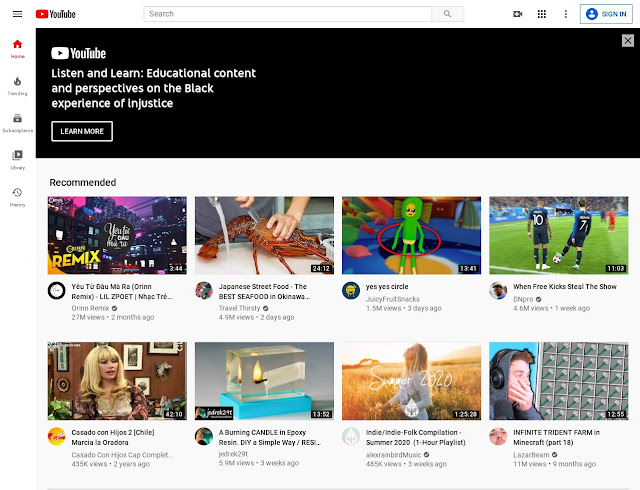Screen dimensions: 640x490
Task: Click into the Search input field
Action: pyautogui.click(x=288, y=14)
